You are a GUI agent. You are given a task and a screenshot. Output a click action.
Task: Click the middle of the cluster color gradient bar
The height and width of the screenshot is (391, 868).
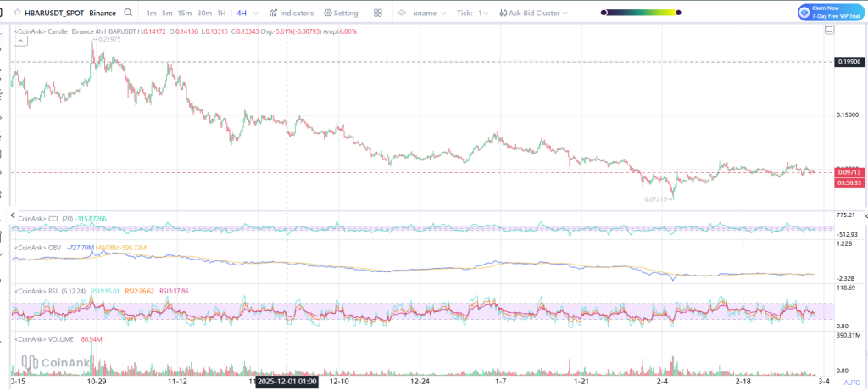(x=641, y=12)
